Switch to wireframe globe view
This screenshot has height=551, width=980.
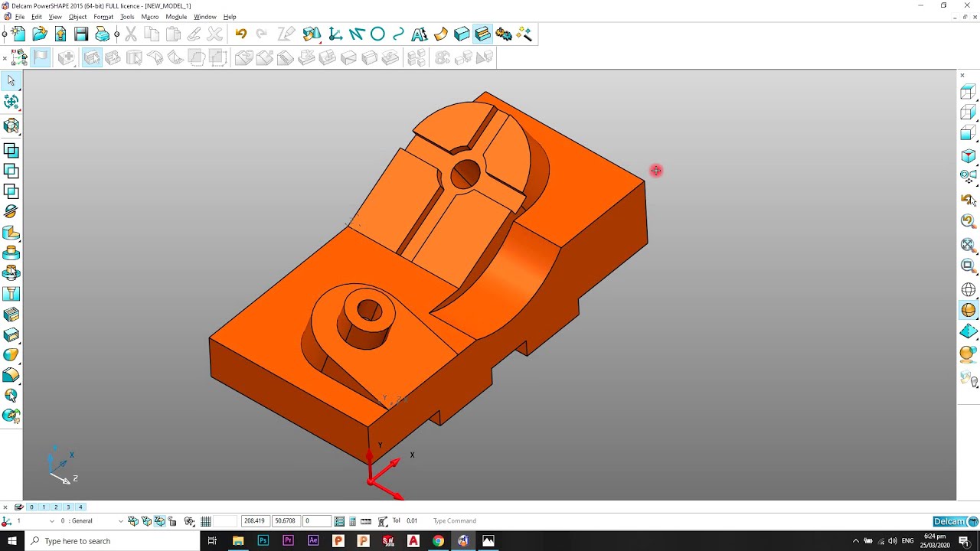tap(969, 290)
